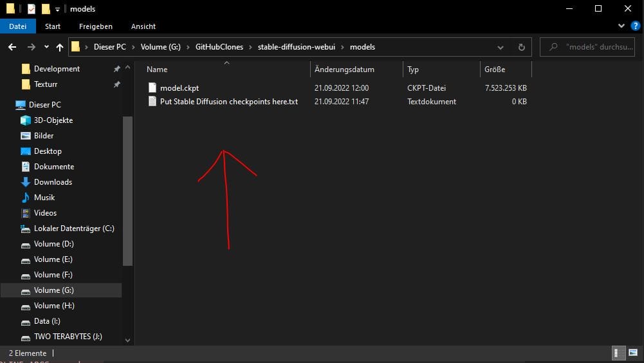Viewport: 644px width, 363px height.
Task: Click the Musik note icon in sidebar
Action: [26, 198]
